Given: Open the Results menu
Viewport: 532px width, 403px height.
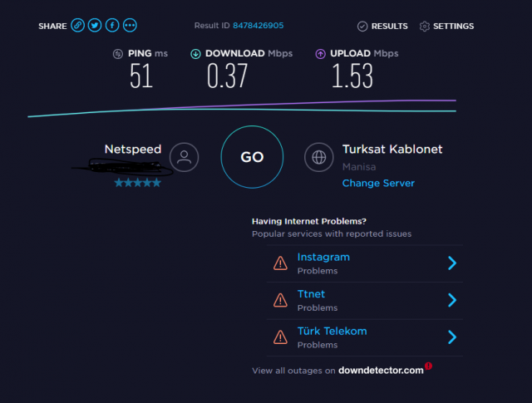Looking at the screenshot, I should click(x=382, y=26).
